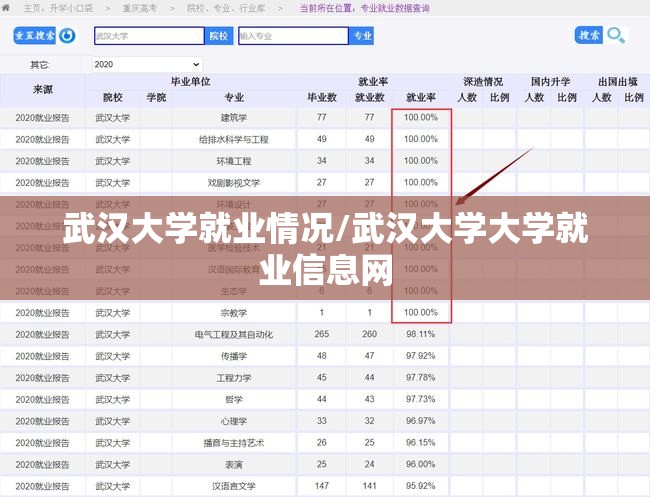
Task: Click the 97.73% employment rate cell
Action: point(421,399)
